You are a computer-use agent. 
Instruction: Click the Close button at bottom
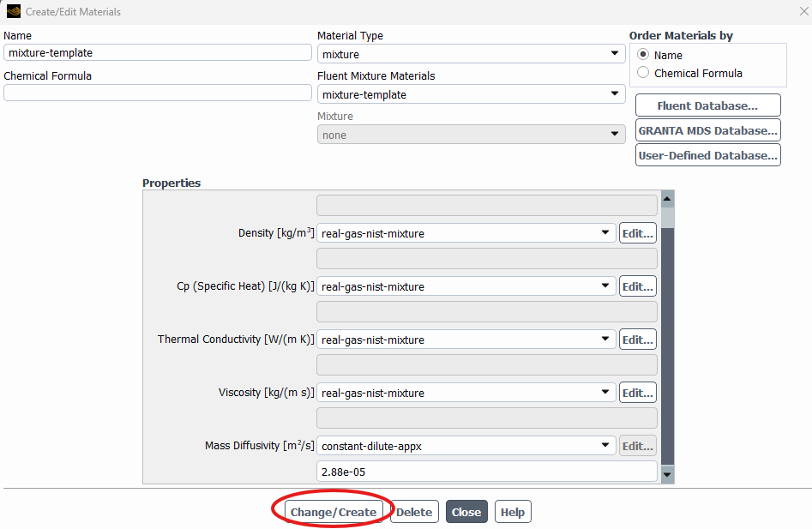pos(466,512)
